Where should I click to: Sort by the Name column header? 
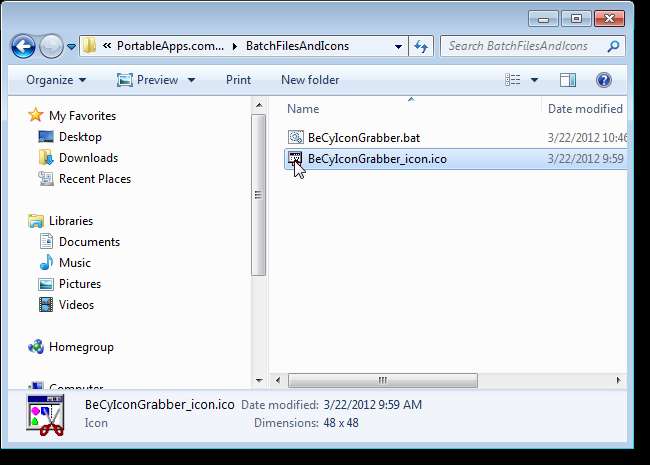303,109
